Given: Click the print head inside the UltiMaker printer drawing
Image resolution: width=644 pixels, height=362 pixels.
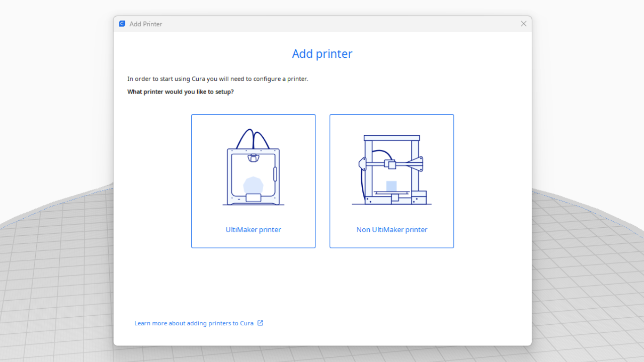Looking at the screenshot, I should 253,158.
